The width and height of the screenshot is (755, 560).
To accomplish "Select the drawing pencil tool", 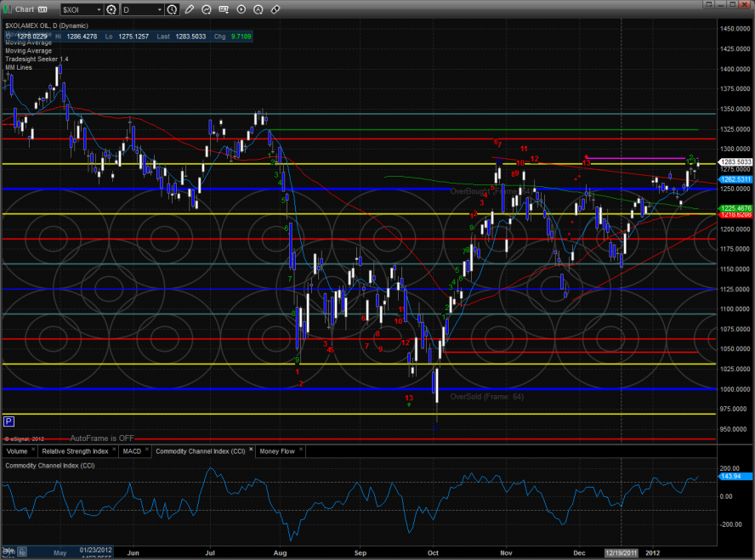I will tap(190, 9).
